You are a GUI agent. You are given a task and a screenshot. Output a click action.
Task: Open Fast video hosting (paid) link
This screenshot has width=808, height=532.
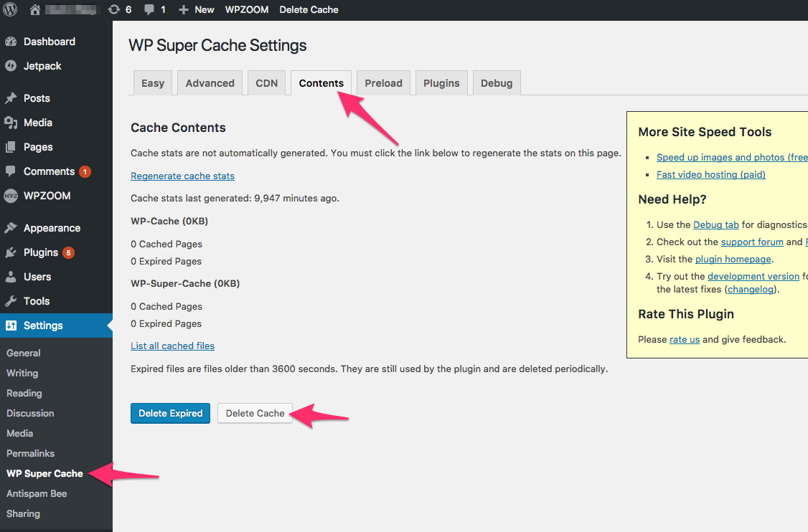(711, 175)
